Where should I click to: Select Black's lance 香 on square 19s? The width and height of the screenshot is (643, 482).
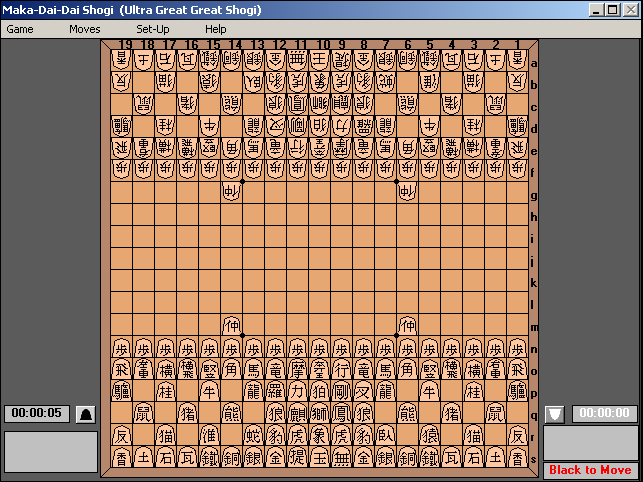coord(122,458)
